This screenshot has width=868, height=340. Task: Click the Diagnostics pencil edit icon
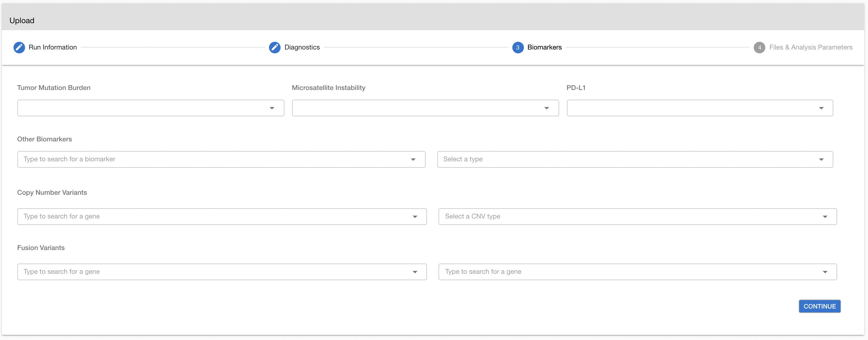pyautogui.click(x=274, y=48)
